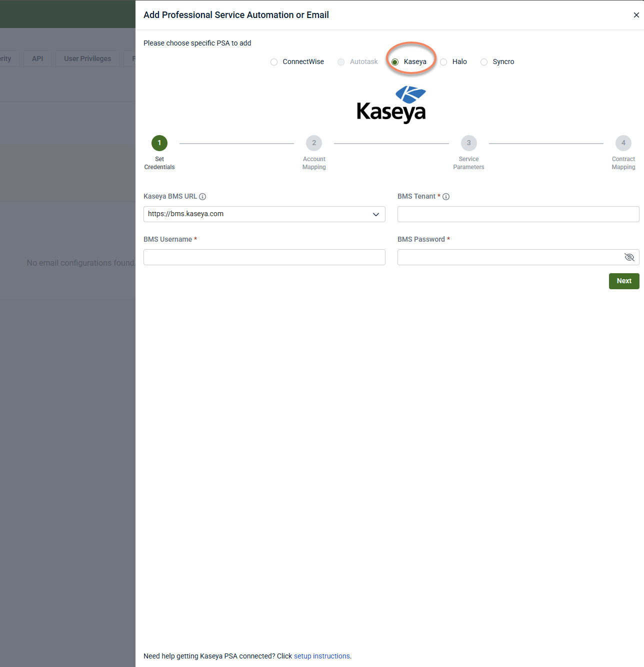Toggle password visibility eye icon

pyautogui.click(x=629, y=257)
